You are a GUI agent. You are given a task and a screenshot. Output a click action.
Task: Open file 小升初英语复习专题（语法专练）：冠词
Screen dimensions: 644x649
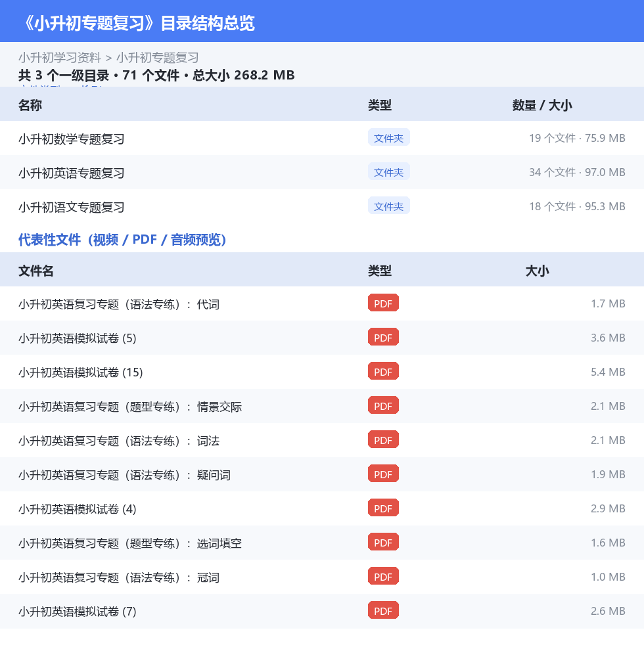[119, 577]
